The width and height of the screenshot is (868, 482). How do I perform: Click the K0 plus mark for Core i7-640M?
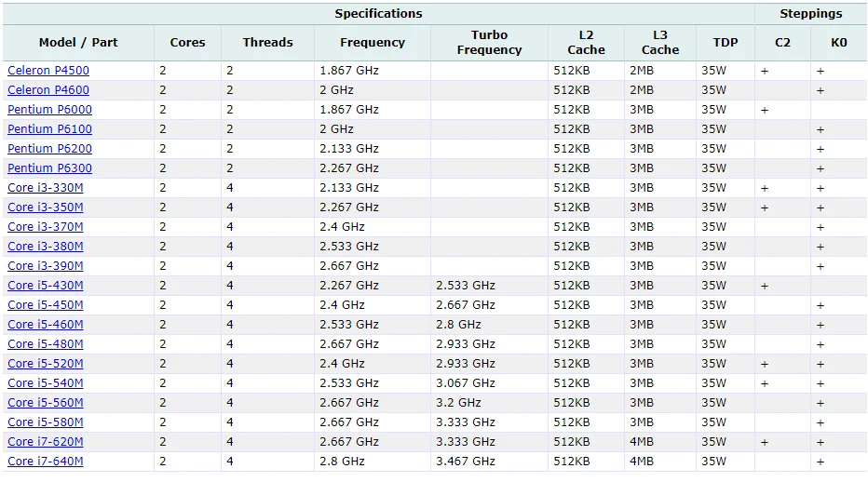tap(821, 462)
